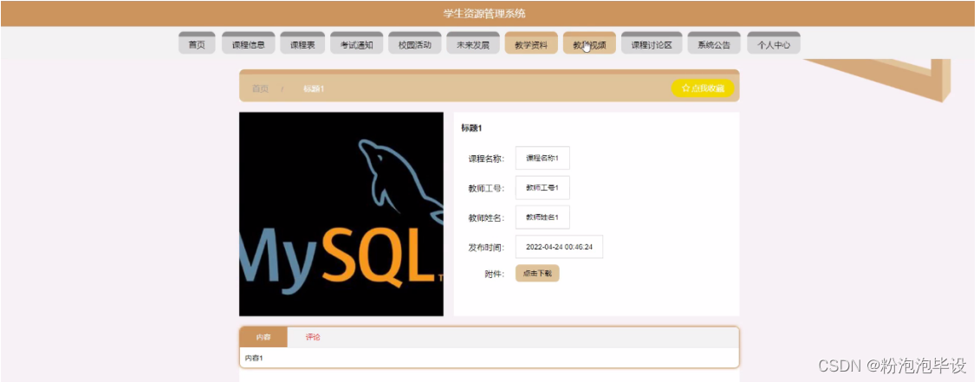Open 个人中心 in the top navigation
The width and height of the screenshot is (980, 382).
pyautogui.click(x=774, y=44)
